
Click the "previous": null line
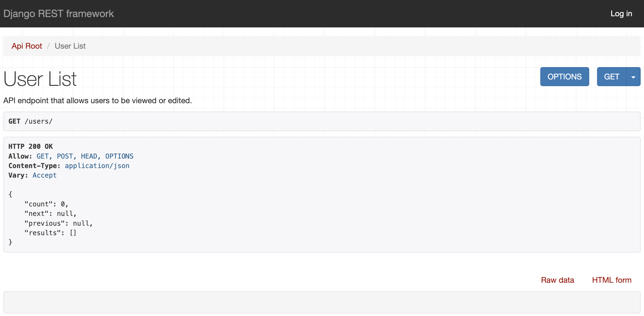58,223
